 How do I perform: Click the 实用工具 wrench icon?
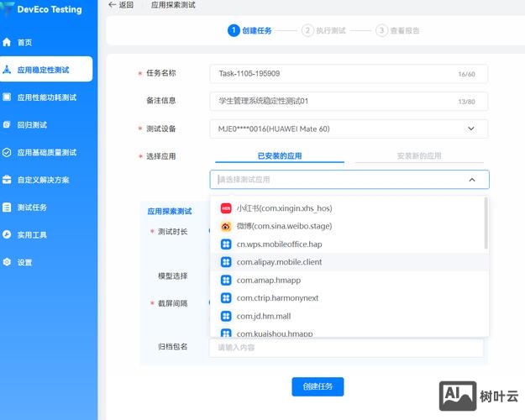coord(7,234)
